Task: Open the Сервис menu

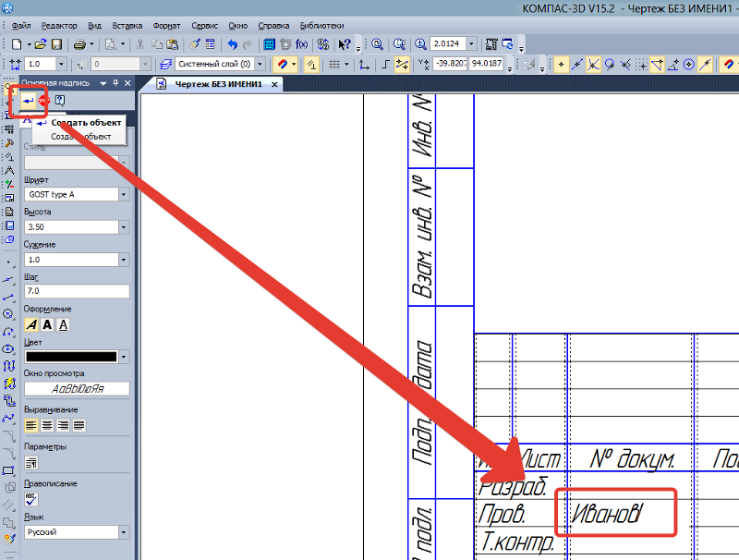Action: (204, 26)
